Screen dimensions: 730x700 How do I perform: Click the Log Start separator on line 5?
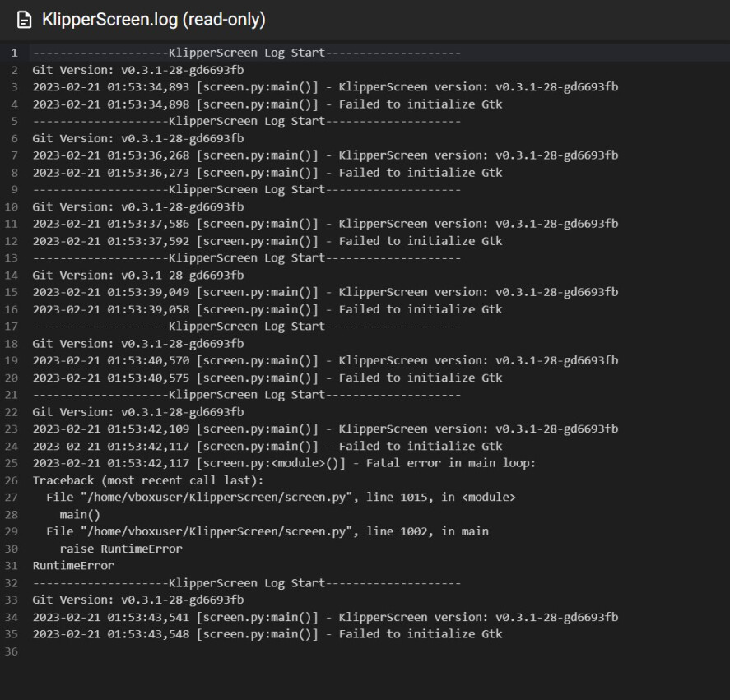[x=247, y=121]
